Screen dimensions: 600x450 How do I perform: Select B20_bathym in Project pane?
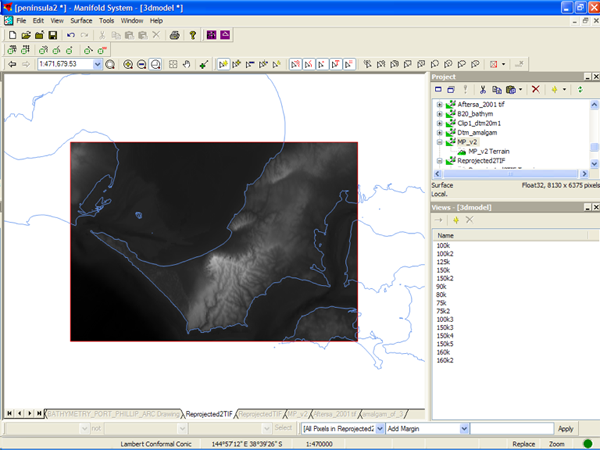pos(476,113)
